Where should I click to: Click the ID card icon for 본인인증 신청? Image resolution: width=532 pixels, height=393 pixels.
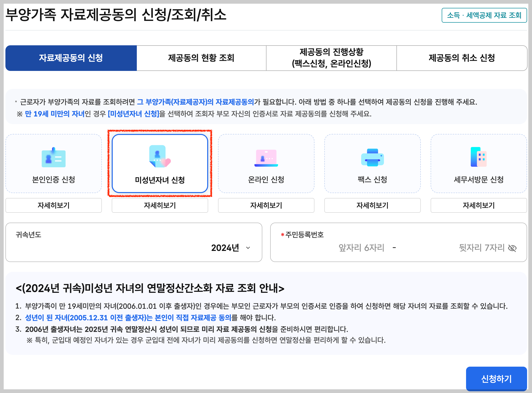[x=54, y=158]
